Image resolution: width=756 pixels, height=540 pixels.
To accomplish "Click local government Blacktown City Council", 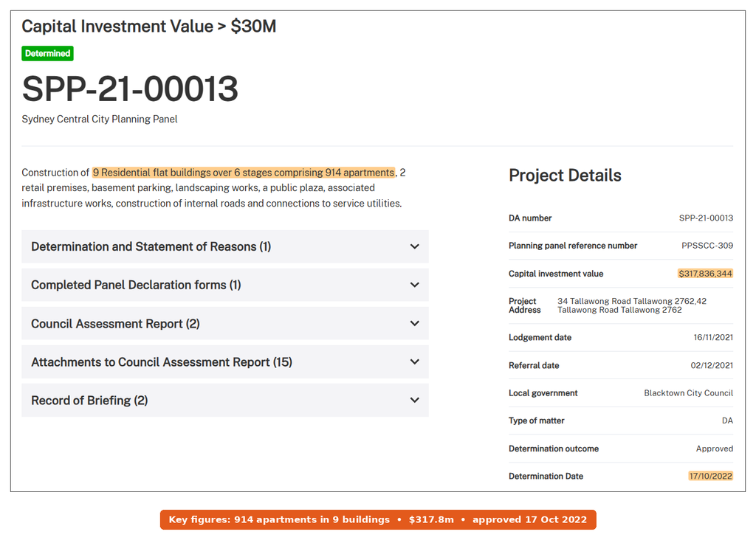I will (x=689, y=393).
